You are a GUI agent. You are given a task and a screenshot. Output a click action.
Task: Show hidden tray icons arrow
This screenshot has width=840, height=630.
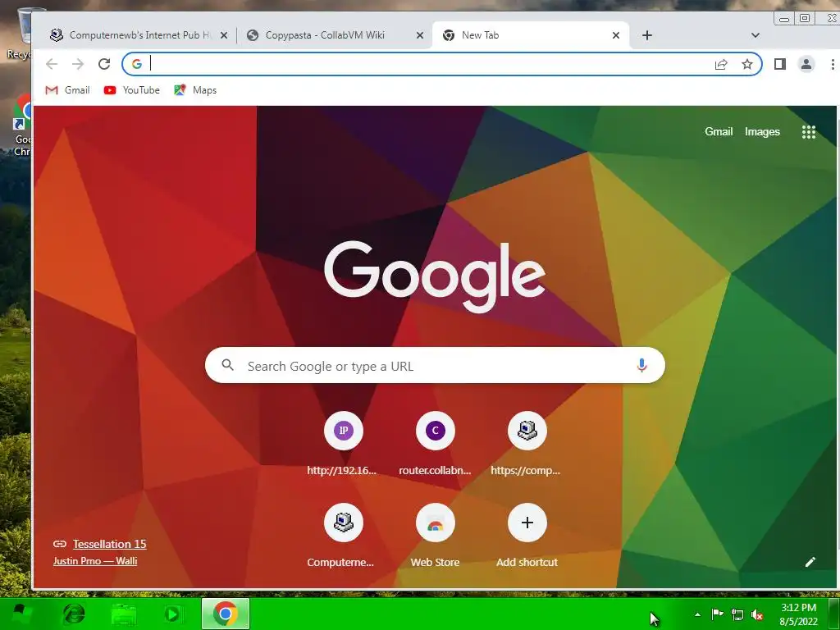(697, 614)
